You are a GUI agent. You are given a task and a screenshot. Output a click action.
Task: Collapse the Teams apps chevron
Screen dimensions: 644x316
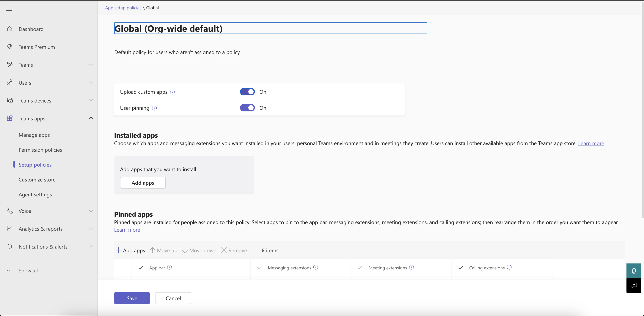point(91,118)
